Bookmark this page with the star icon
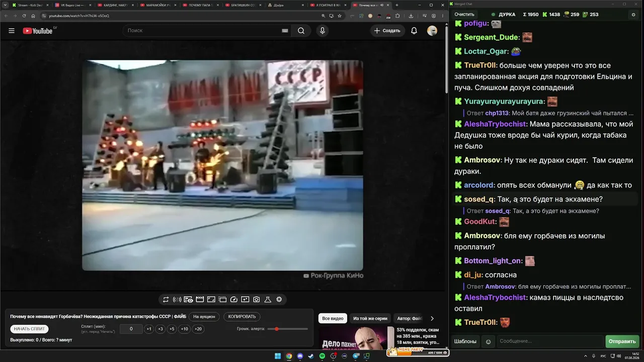Image resolution: width=644 pixels, height=362 pixels. click(x=340, y=16)
